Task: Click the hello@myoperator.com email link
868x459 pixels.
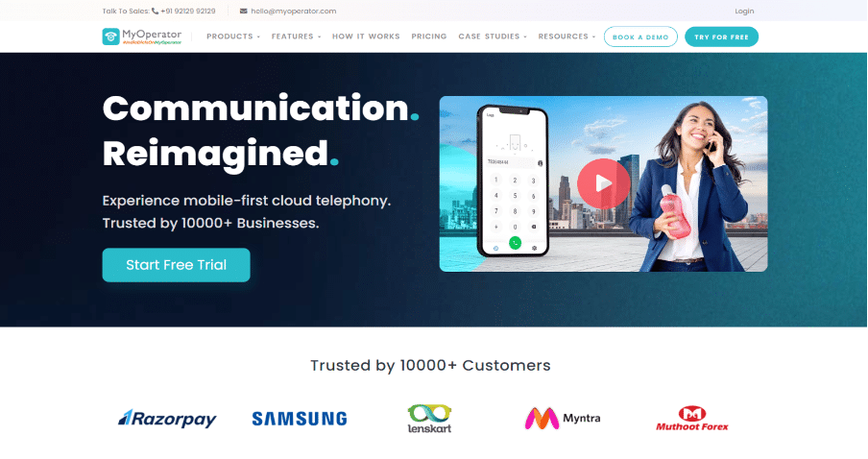Action: pyautogui.click(x=294, y=12)
